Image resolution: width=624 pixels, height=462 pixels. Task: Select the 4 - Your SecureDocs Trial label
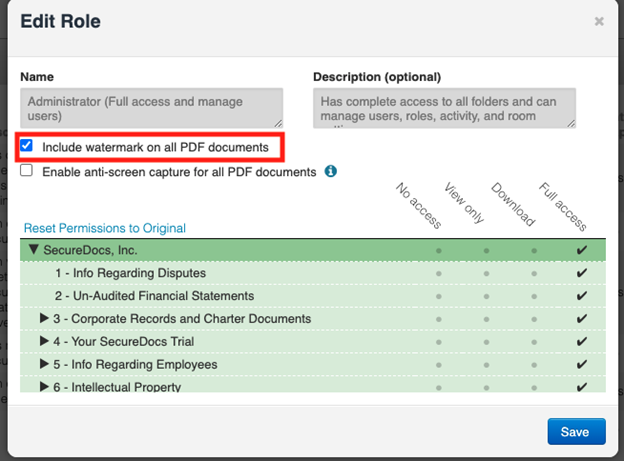pyautogui.click(x=124, y=341)
